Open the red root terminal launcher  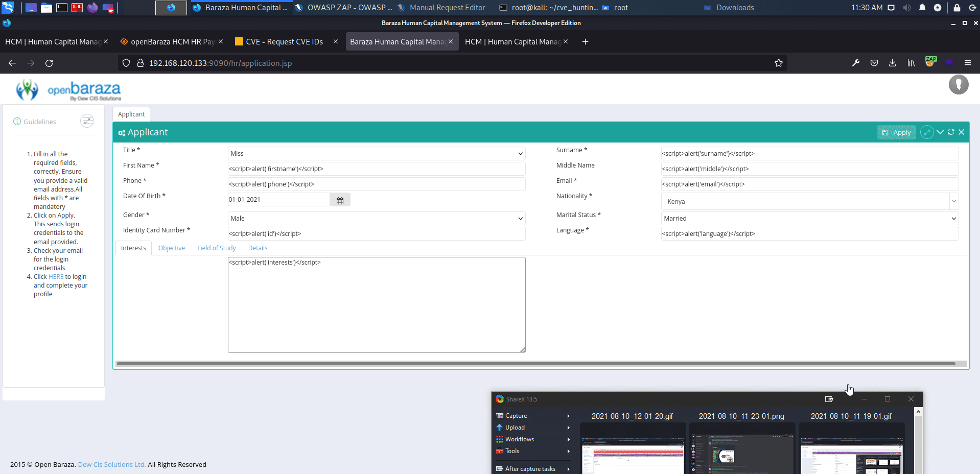point(77,8)
